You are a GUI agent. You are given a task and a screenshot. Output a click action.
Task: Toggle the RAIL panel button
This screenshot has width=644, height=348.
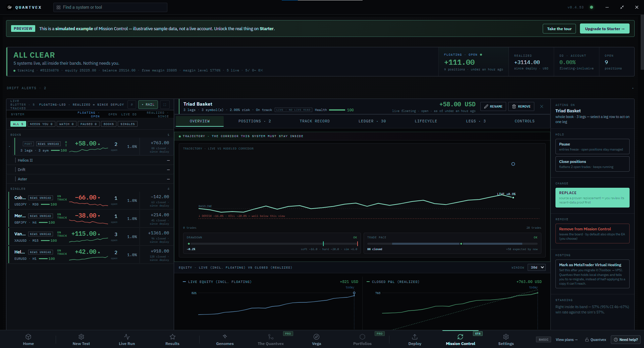[x=148, y=105]
